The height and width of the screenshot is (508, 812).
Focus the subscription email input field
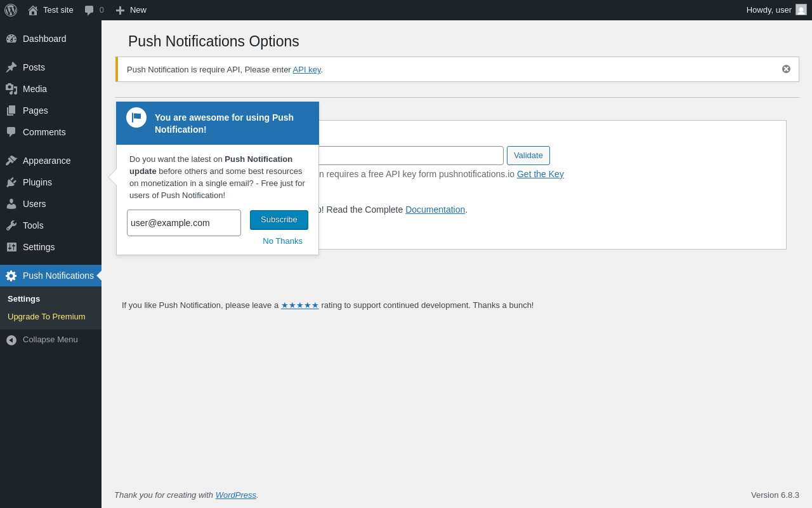click(x=184, y=223)
